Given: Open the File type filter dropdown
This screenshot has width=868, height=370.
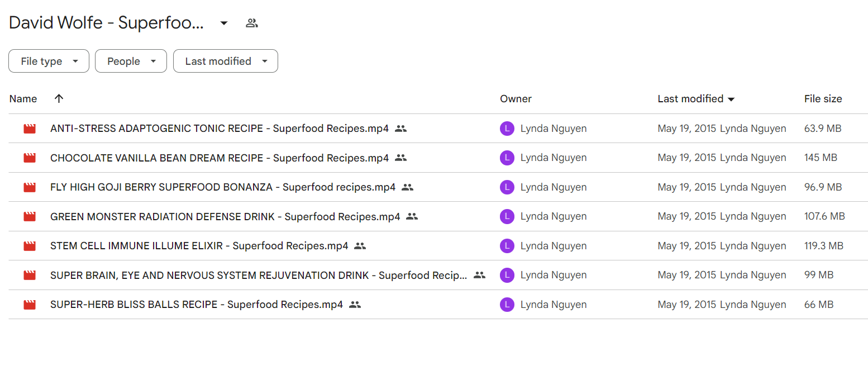Looking at the screenshot, I should pyautogui.click(x=49, y=61).
